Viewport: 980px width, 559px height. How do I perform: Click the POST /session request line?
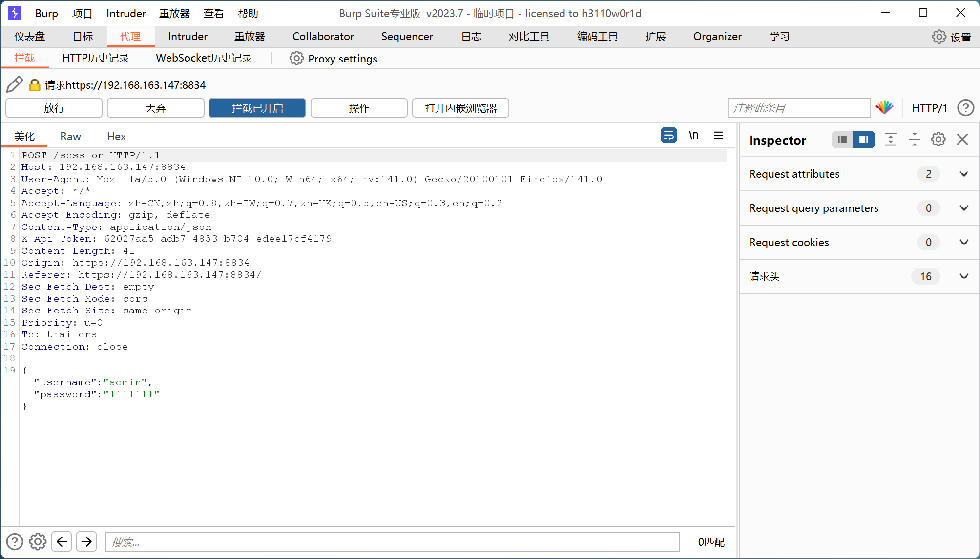click(x=91, y=155)
